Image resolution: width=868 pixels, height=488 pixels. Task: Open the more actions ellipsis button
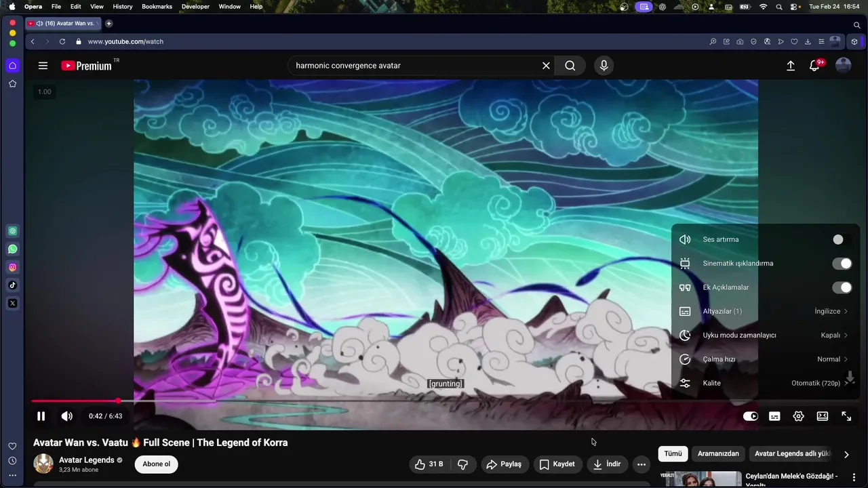click(642, 464)
